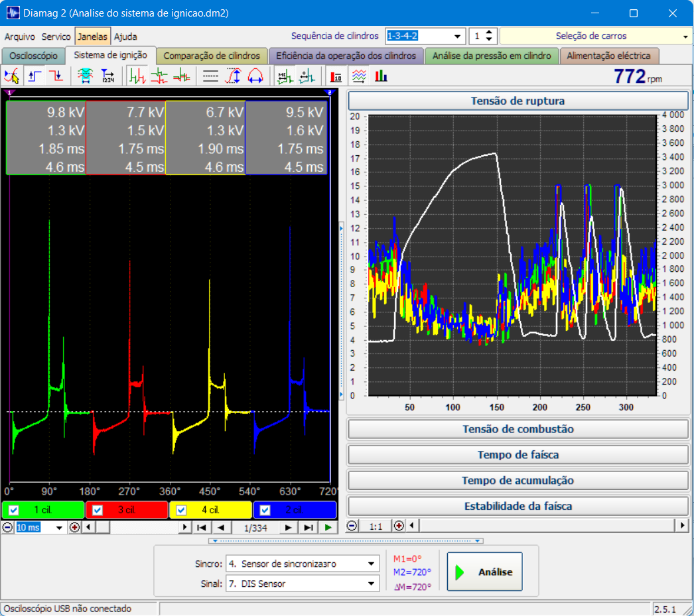Switch to Comparação de cilindros tab
694x616 pixels.
[x=212, y=56]
